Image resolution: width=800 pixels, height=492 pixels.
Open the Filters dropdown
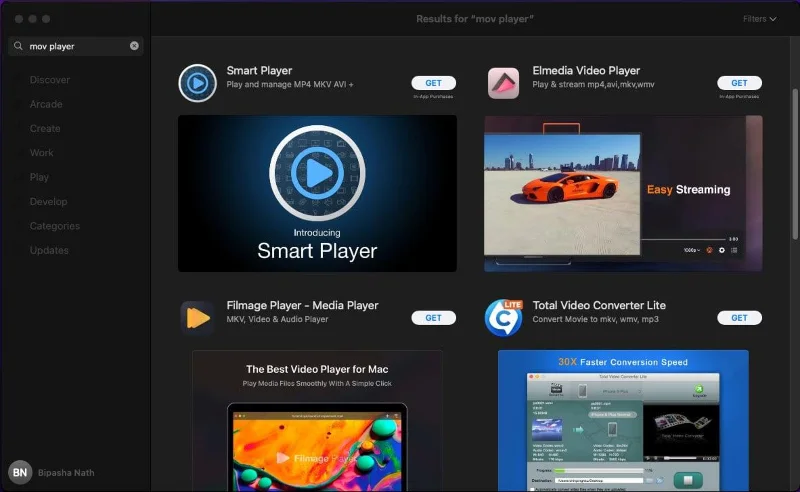(760, 19)
